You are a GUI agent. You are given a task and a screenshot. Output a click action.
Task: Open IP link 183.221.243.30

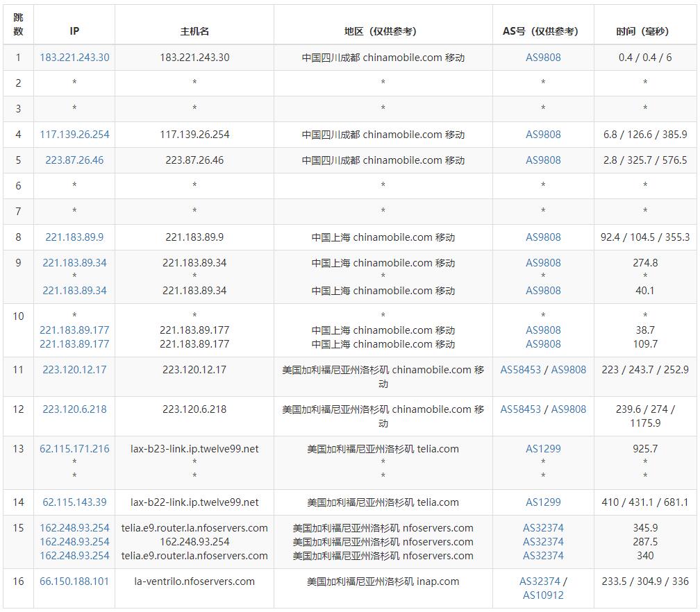click(x=74, y=58)
